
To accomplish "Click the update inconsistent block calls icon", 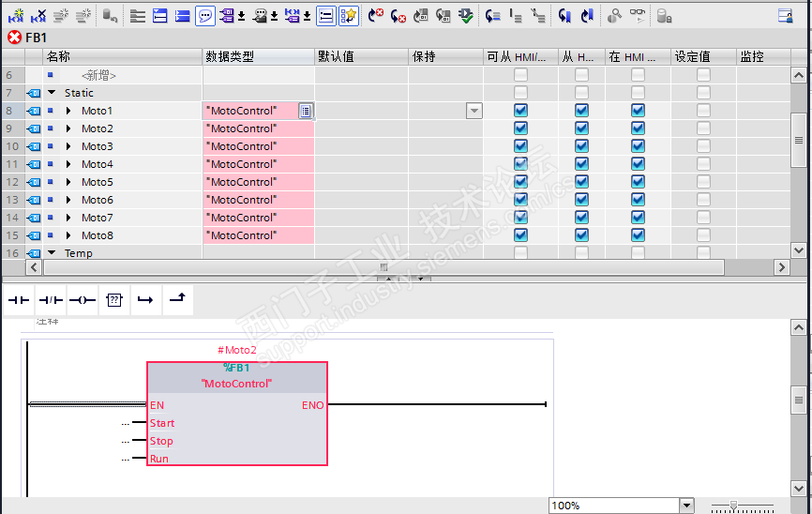I will point(444,16).
